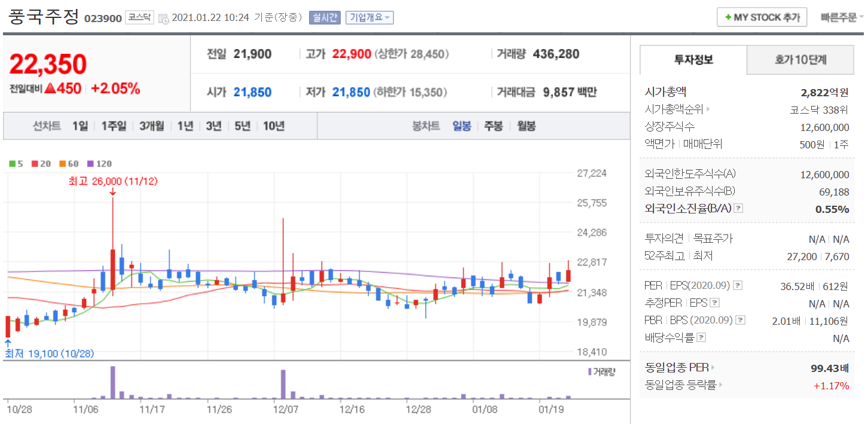
Task: Click the tallest volume bar in November
Action: click(x=112, y=382)
